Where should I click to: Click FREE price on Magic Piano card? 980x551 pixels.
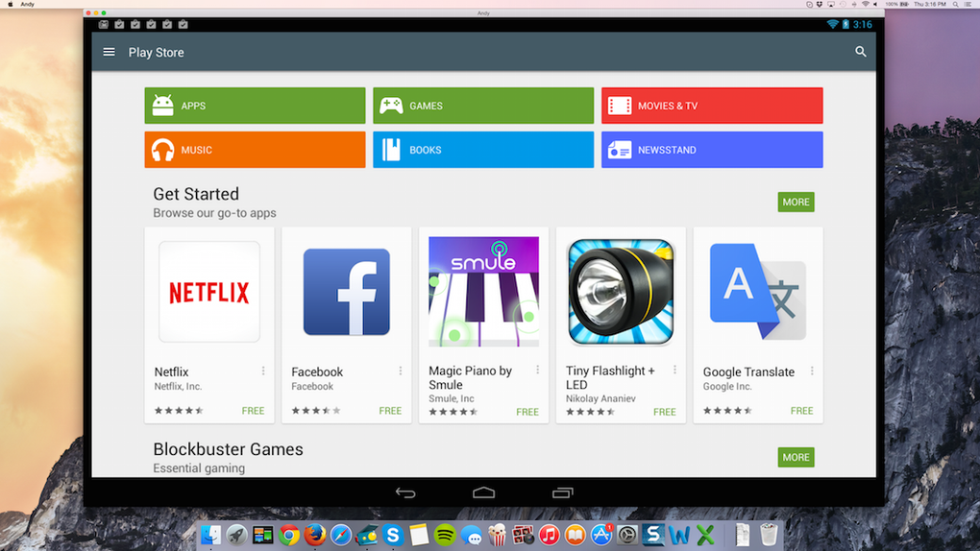coord(527,412)
